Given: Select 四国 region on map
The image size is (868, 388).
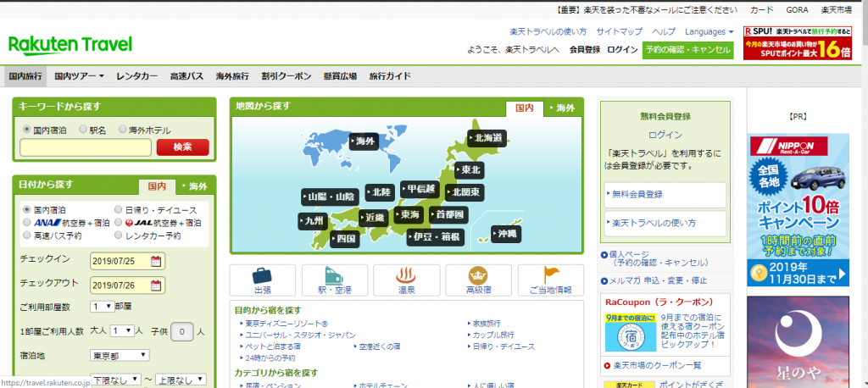Looking at the screenshot, I should tap(345, 239).
